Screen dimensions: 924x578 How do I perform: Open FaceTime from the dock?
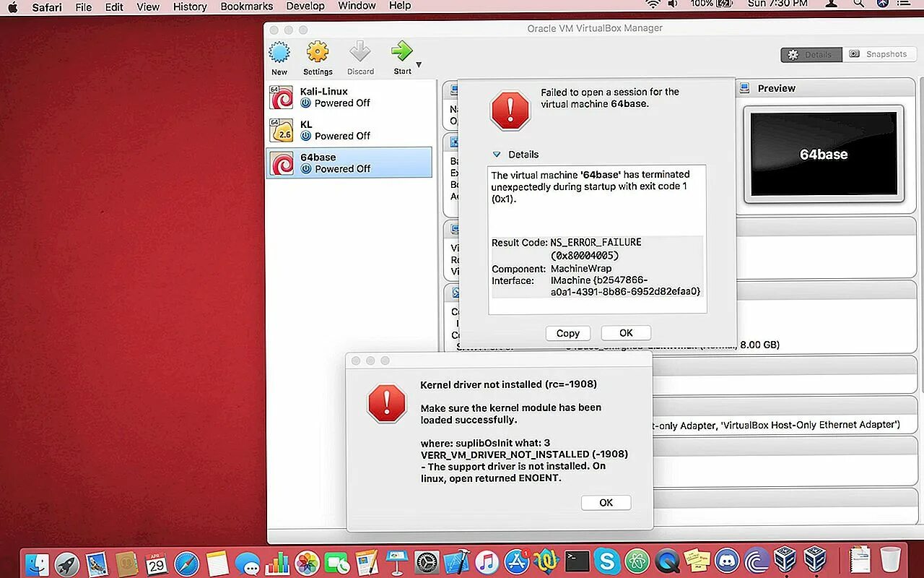pyautogui.click(x=337, y=561)
